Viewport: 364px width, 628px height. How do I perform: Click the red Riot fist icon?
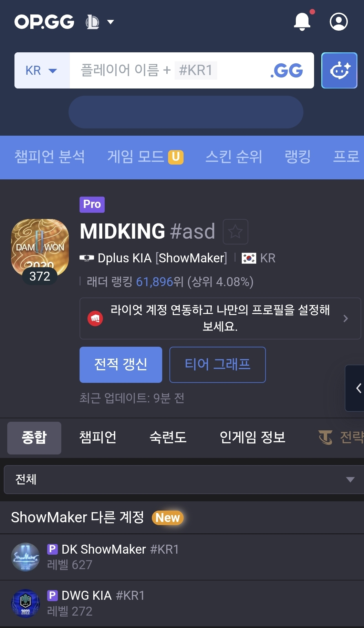click(x=95, y=318)
